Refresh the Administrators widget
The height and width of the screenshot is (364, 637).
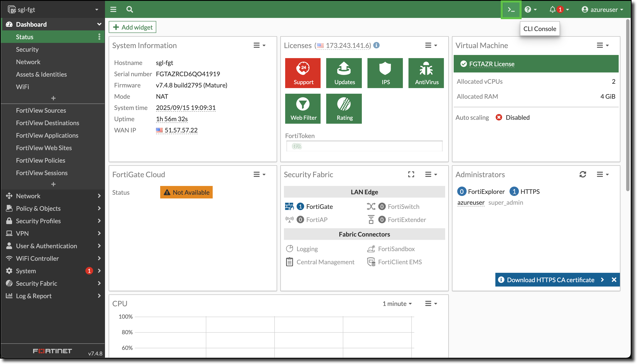(583, 174)
